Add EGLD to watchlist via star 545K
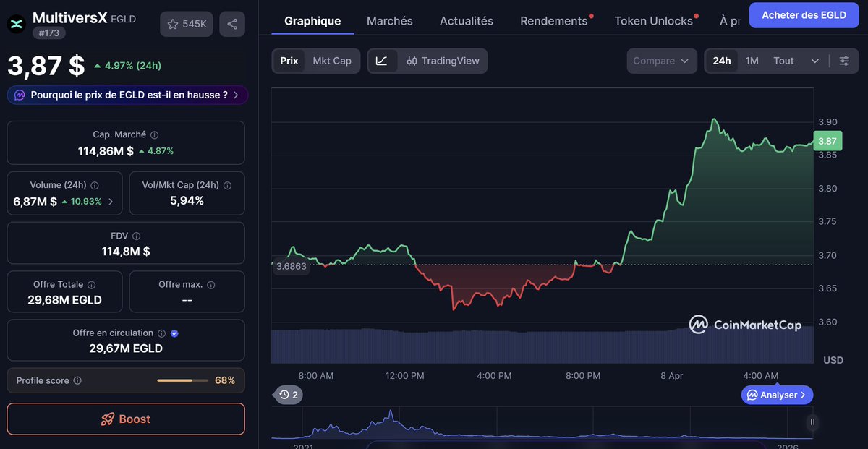This screenshot has width=868, height=449. (187, 24)
